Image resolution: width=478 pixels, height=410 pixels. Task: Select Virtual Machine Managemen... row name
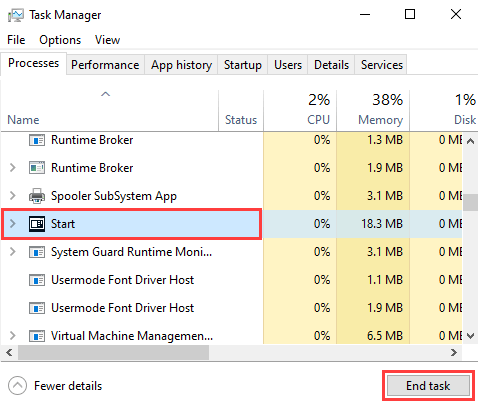click(x=132, y=336)
